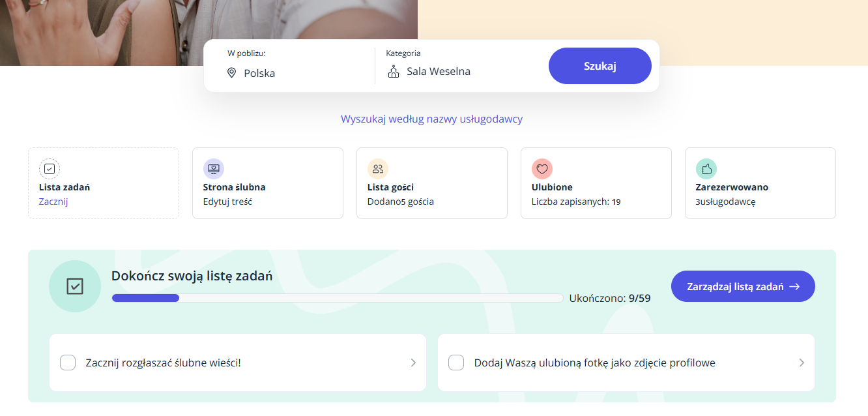The width and height of the screenshot is (868, 416).
Task: Click the Zarezerwowano thumbs-up icon
Action: [706, 169]
